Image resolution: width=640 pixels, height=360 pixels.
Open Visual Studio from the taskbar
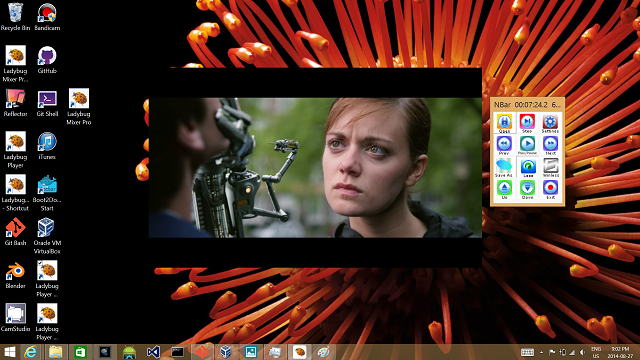pyautogui.click(x=153, y=352)
